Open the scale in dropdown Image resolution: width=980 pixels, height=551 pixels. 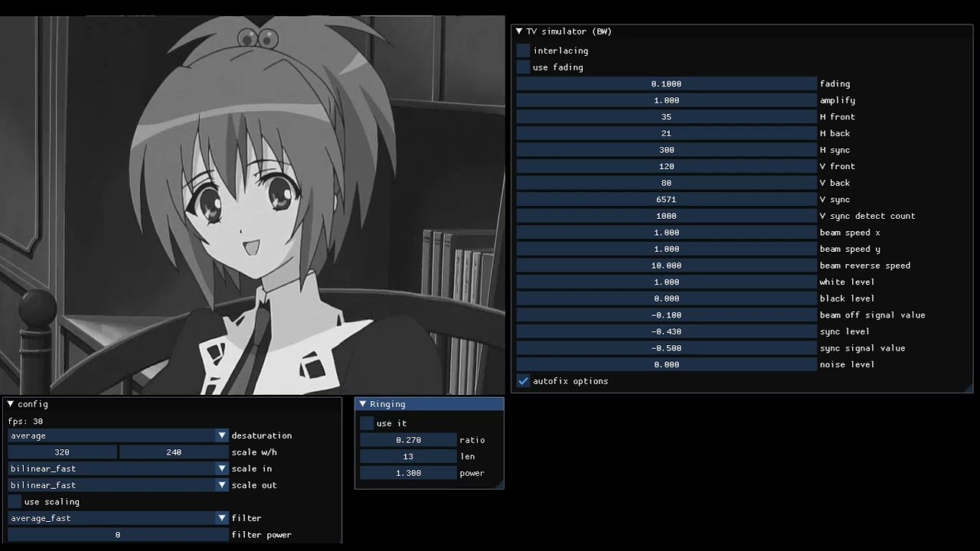118,468
